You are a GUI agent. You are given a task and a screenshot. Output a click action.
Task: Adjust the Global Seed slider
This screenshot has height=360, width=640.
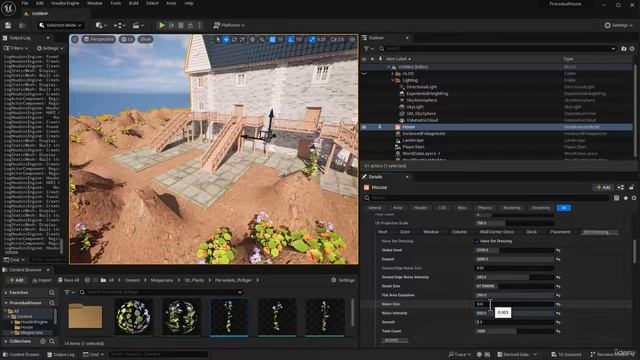(x=514, y=250)
